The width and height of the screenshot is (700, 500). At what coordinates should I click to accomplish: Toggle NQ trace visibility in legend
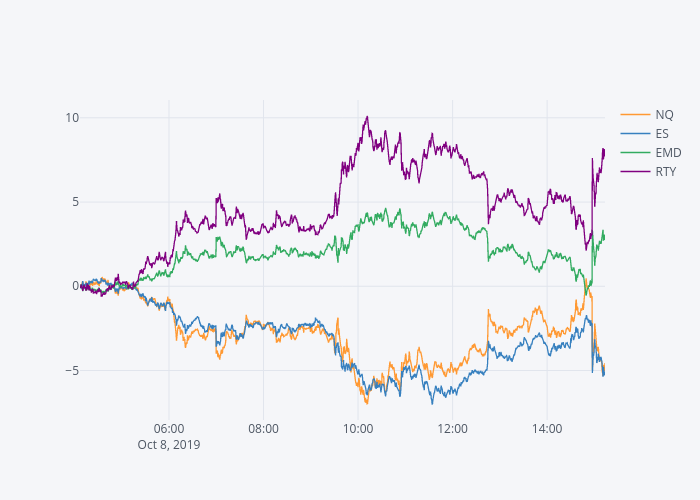[664, 114]
